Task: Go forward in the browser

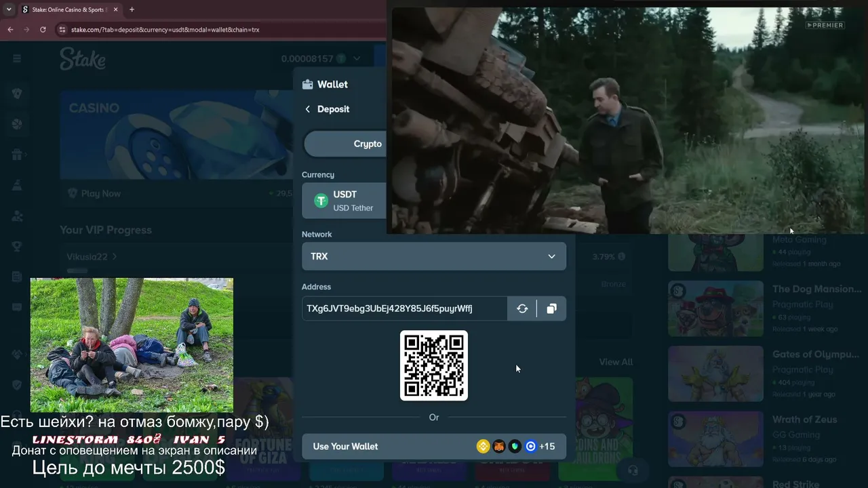Action: pos(26,30)
